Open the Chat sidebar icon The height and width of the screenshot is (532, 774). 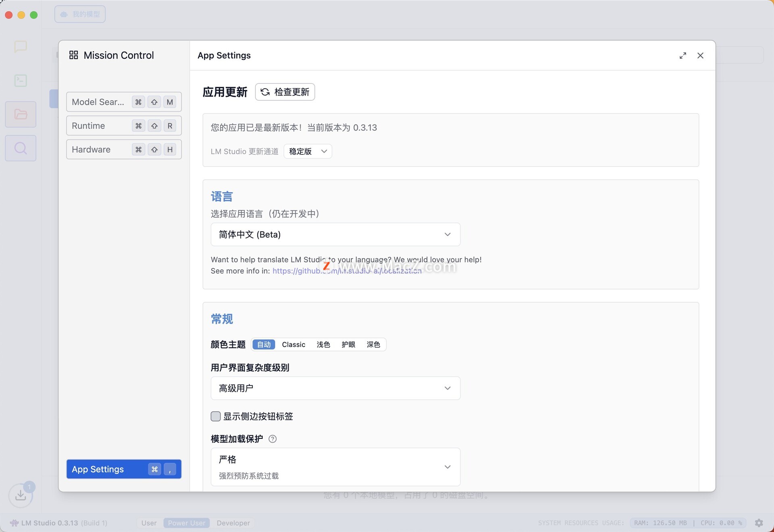coord(21,47)
